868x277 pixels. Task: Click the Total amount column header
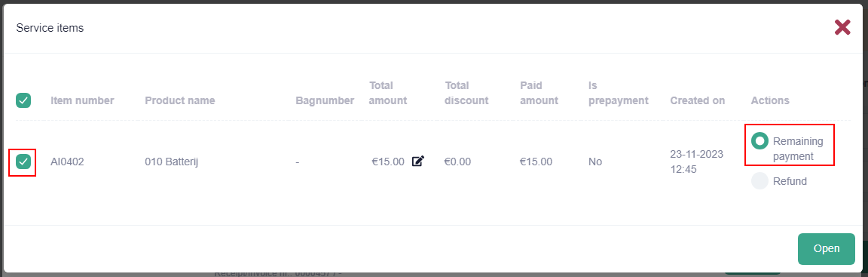point(388,93)
